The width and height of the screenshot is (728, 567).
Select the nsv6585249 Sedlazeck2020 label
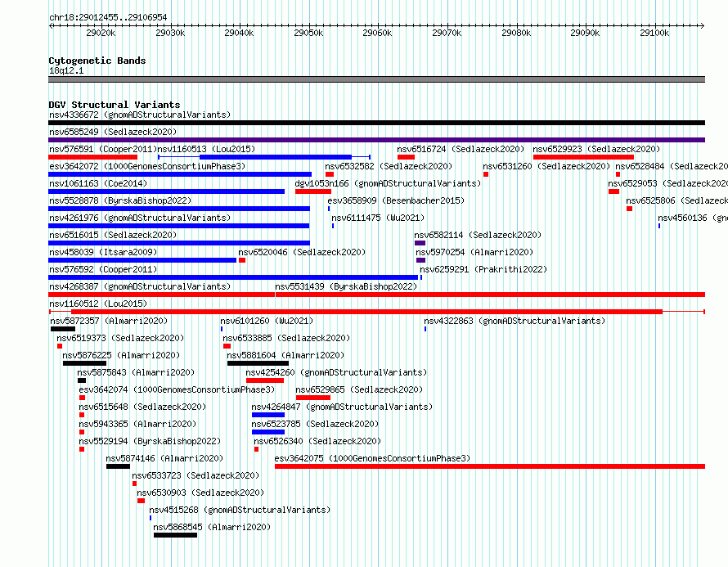[x=113, y=132]
